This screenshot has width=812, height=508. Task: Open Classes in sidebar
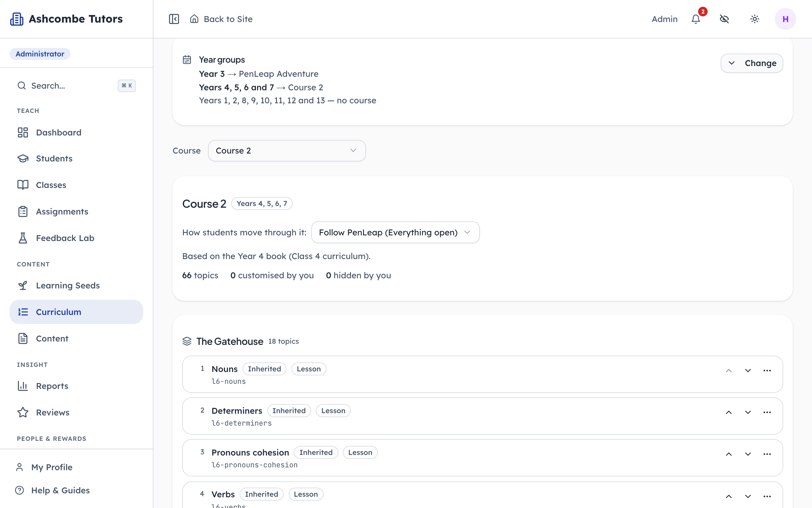tap(76, 185)
